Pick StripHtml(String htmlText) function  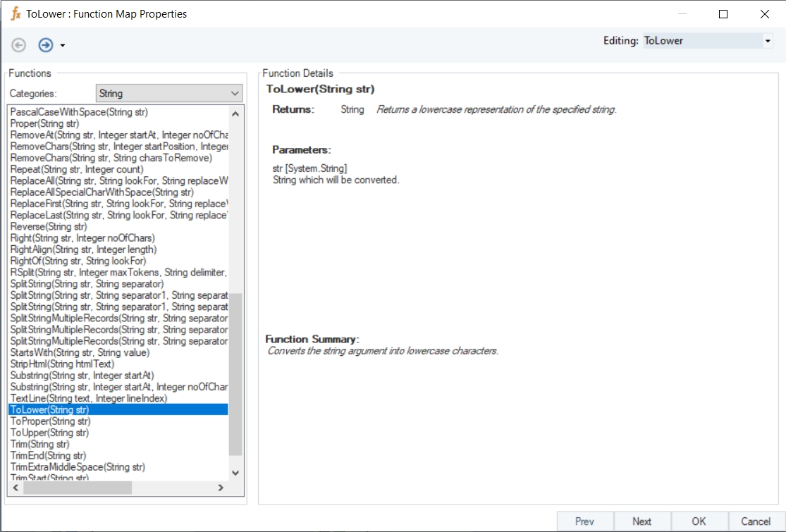point(63,364)
